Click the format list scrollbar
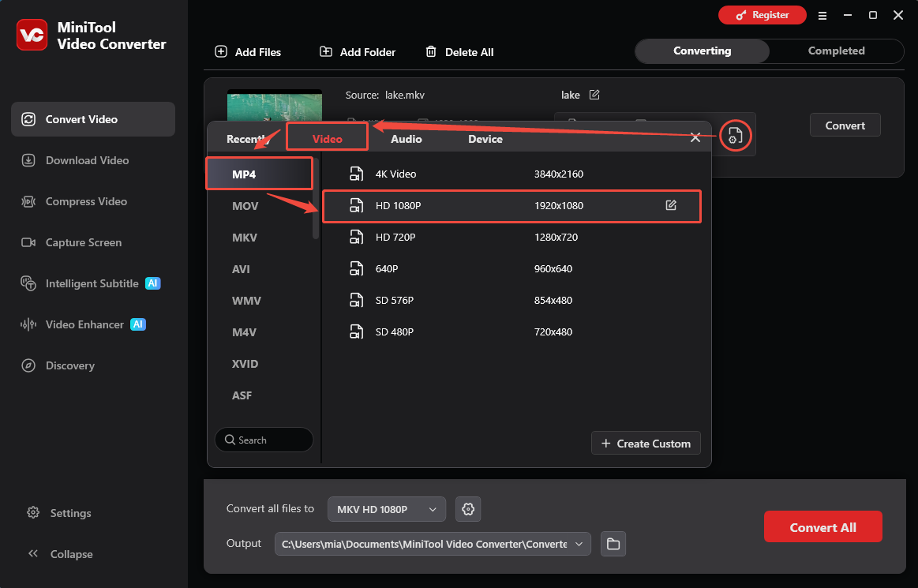Viewport: 918px width, 588px height. (x=316, y=199)
